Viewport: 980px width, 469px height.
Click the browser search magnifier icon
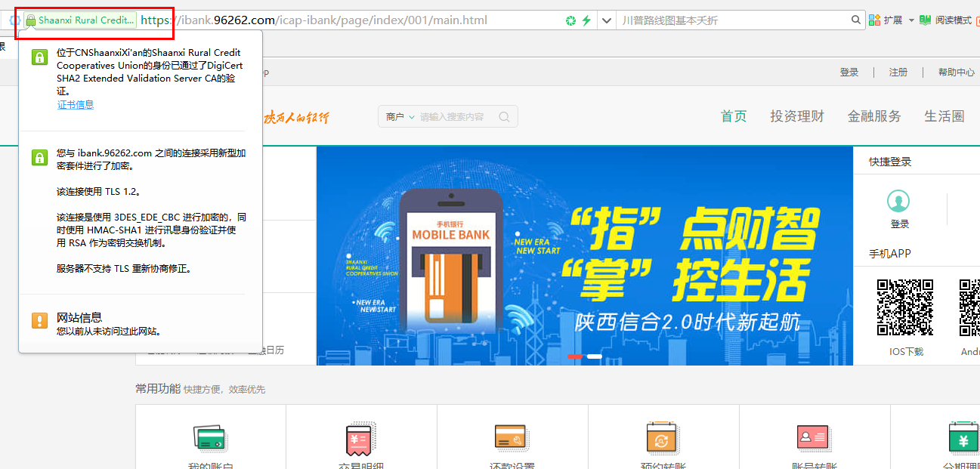856,20
